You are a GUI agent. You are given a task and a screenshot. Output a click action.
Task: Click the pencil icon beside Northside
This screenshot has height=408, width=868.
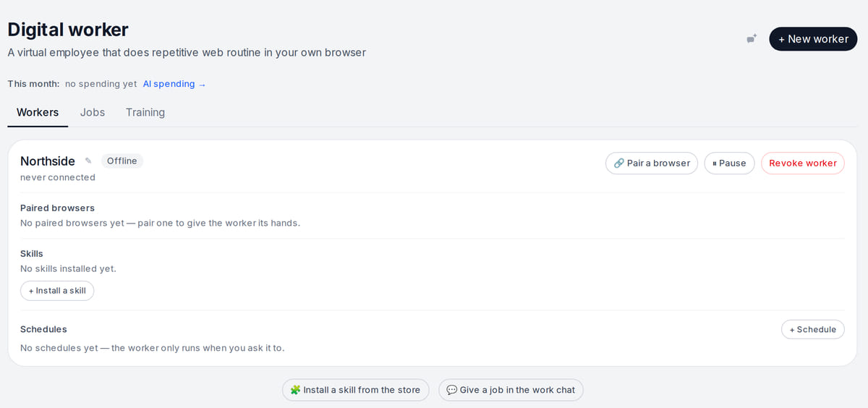[x=88, y=161]
